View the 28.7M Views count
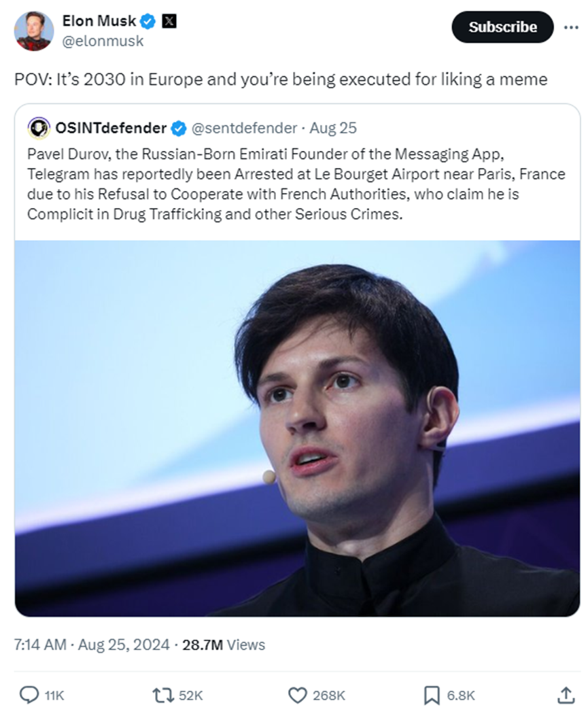Image resolution: width=588 pixels, height=718 pixels. point(224,645)
